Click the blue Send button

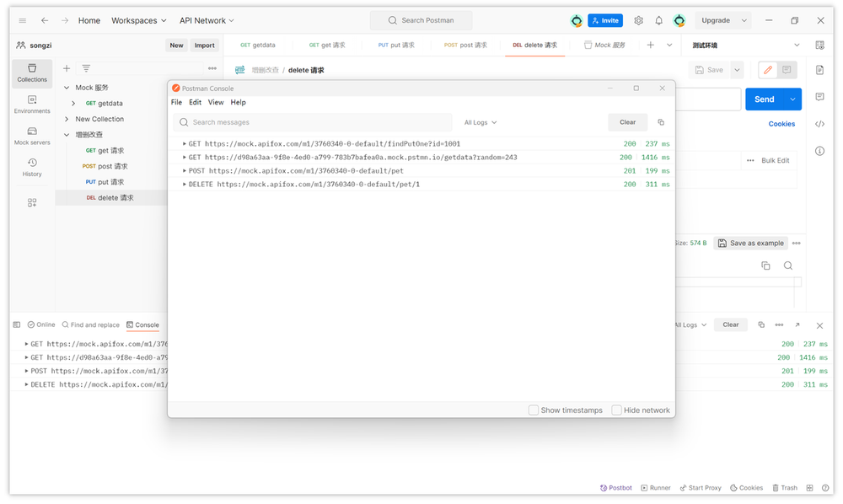(764, 99)
